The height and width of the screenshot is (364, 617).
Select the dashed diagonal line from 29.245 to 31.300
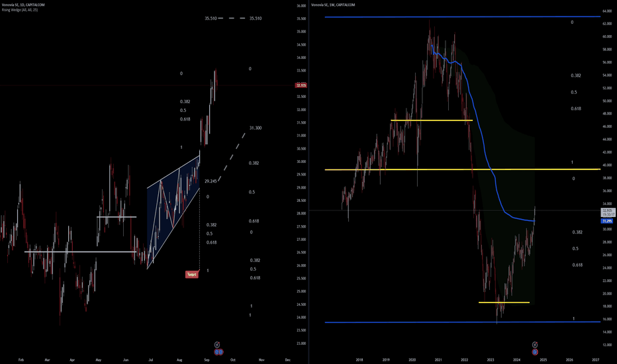[x=232, y=157]
